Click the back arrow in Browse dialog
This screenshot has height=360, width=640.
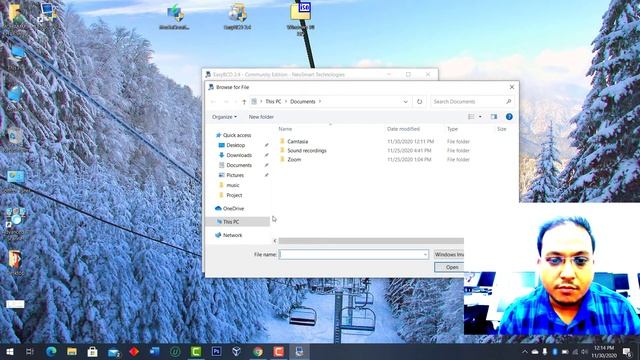coord(213,102)
